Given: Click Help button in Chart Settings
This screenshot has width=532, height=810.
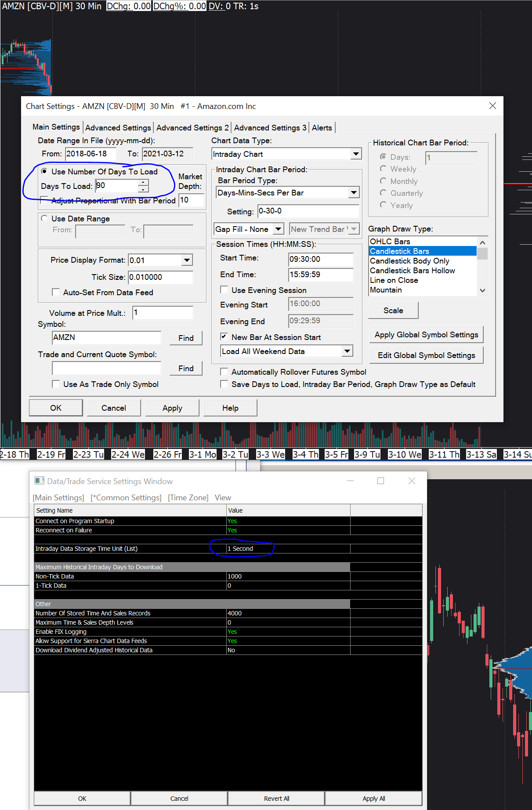Looking at the screenshot, I should pyautogui.click(x=230, y=408).
